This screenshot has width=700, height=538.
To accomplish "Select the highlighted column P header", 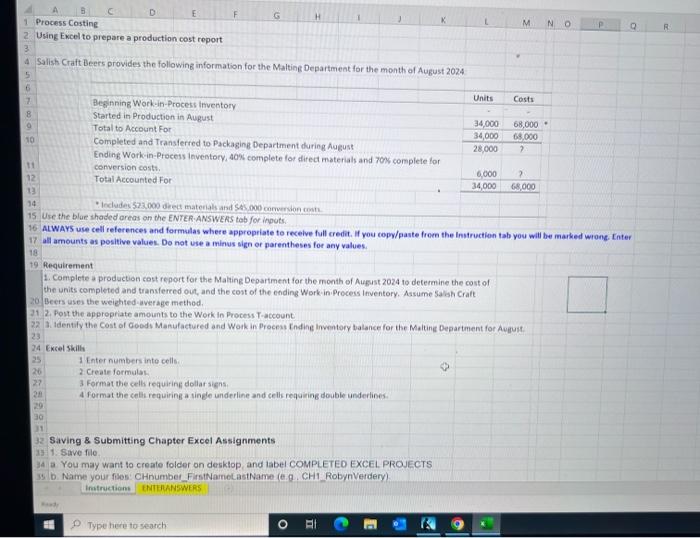I will (x=600, y=25).
